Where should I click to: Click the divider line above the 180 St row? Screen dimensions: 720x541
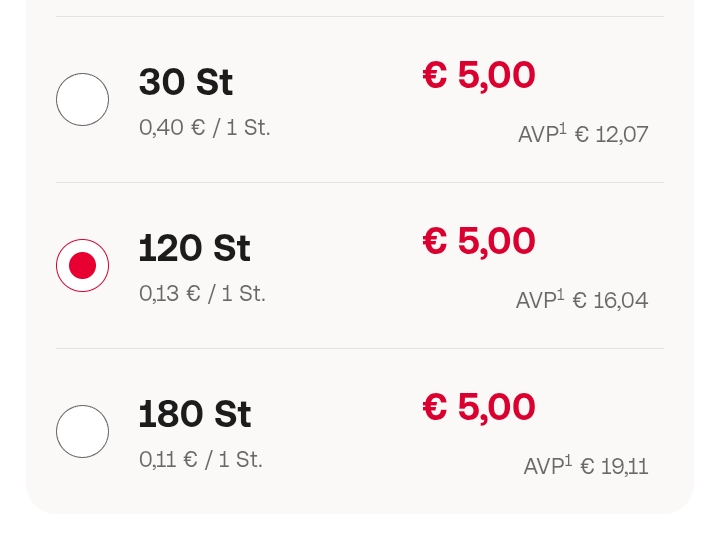pyautogui.click(x=360, y=348)
